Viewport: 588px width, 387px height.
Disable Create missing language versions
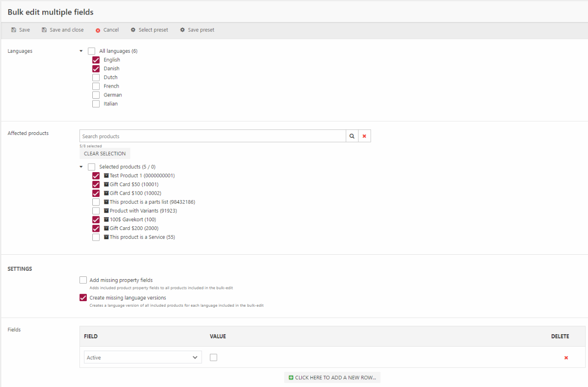[x=83, y=297]
